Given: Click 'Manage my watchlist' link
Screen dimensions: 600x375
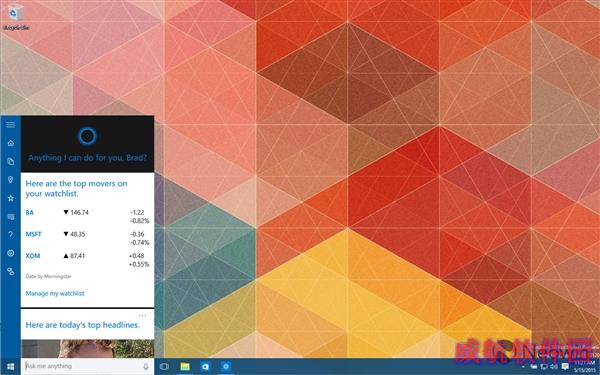Looking at the screenshot, I should click(x=55, y=293).
